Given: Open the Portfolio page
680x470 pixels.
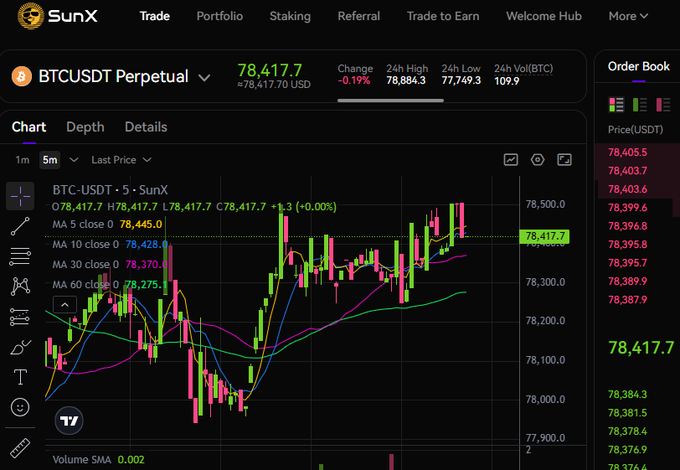Looking at the screenshot, I should 219,16.
